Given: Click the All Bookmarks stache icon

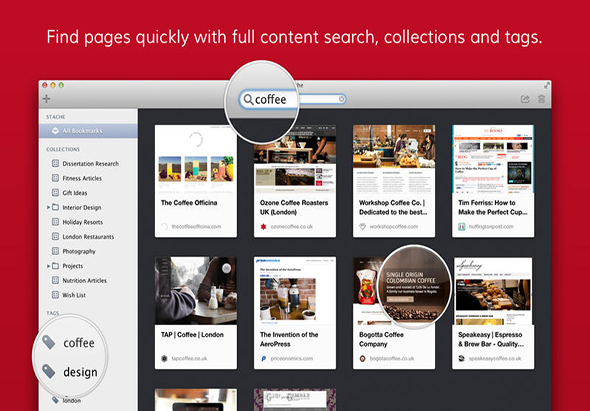Looking at the screenshot, I should click(55, 131).
